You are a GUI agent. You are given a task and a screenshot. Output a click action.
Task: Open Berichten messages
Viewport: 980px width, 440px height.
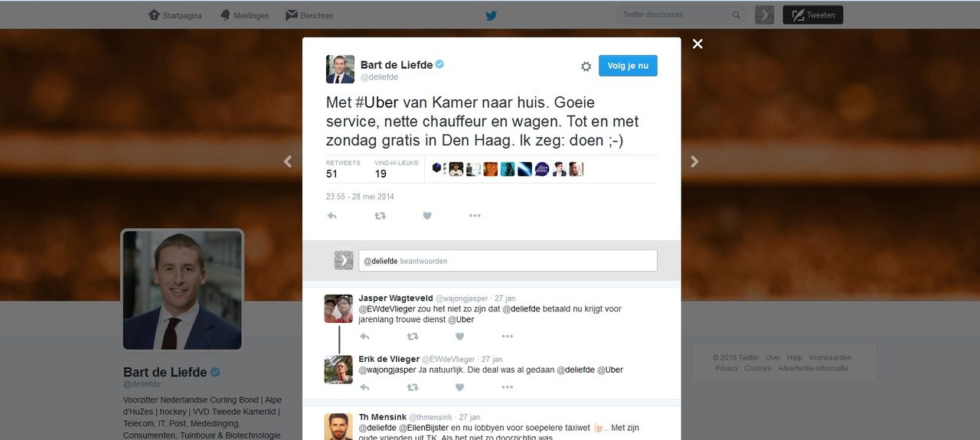coord(309,15)
